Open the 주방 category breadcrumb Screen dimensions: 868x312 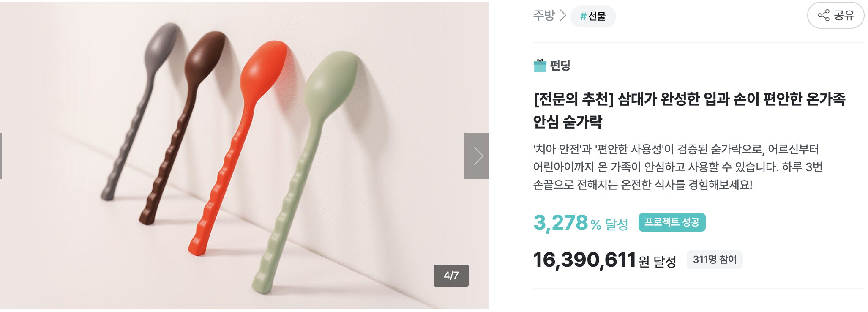click(543, 17)
